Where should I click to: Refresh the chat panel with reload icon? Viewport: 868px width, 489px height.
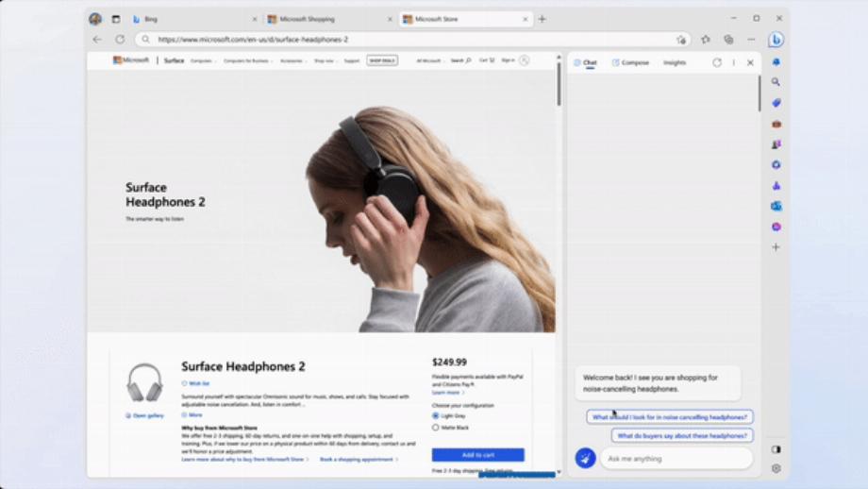click(717, 62)
